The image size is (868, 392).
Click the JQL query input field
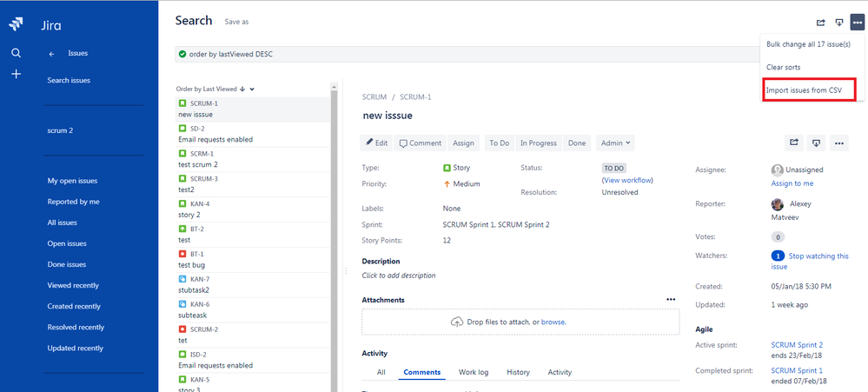coord(467,54)
